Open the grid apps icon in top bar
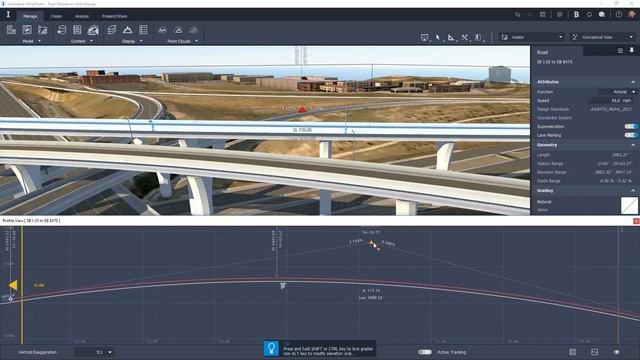The image size is (640, 360). tap(542, 15)
